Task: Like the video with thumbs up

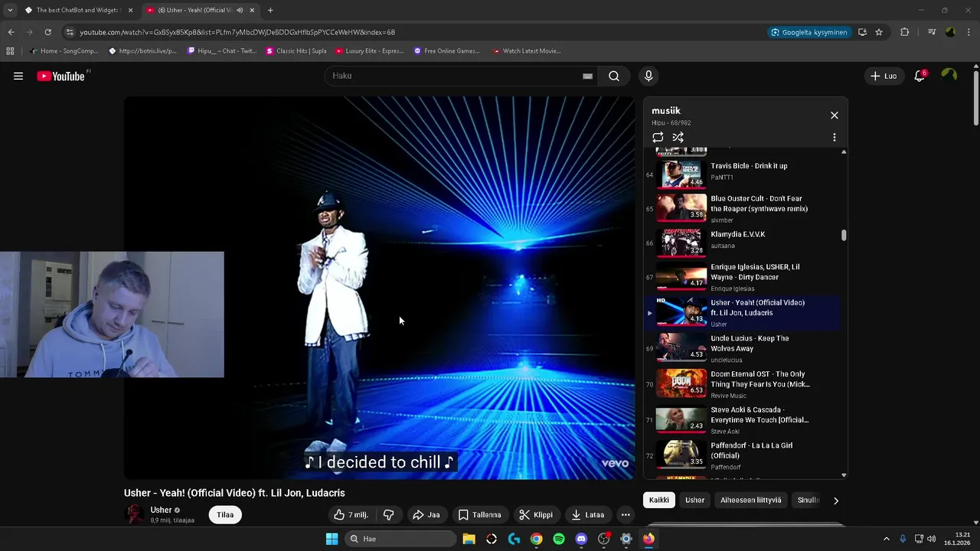Action: click(351, 515)
